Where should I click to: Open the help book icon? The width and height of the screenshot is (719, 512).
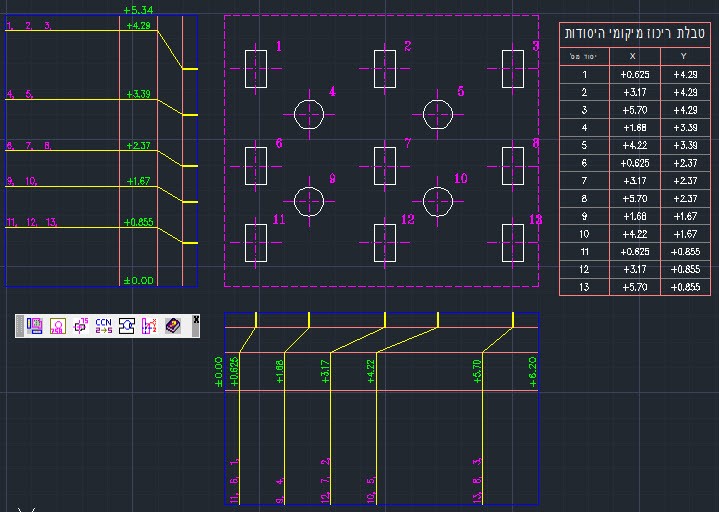[173, 326]
